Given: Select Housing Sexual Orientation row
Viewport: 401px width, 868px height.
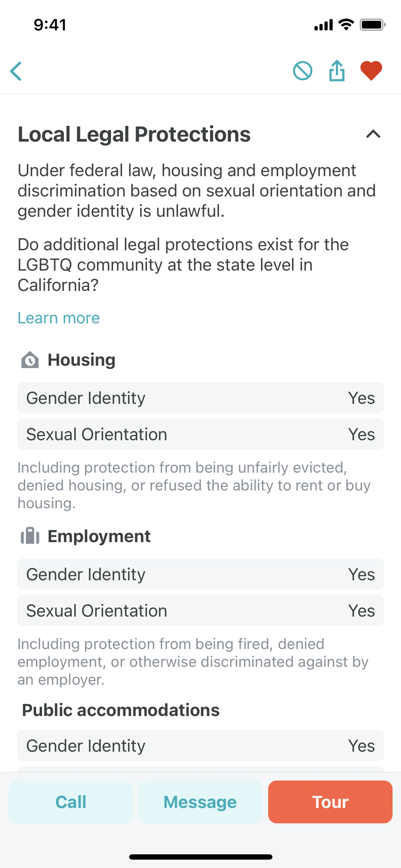Looking at the screenshot, I should 200,434.
